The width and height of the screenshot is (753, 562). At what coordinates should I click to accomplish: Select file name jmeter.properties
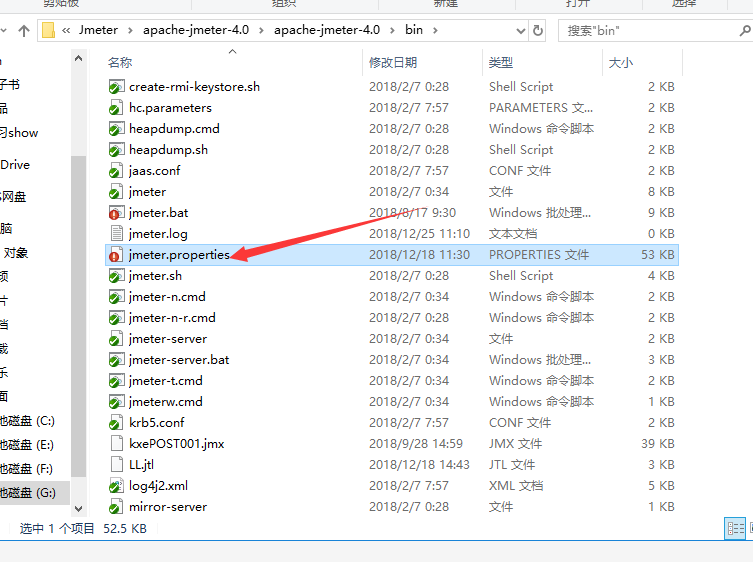[180, 255]
